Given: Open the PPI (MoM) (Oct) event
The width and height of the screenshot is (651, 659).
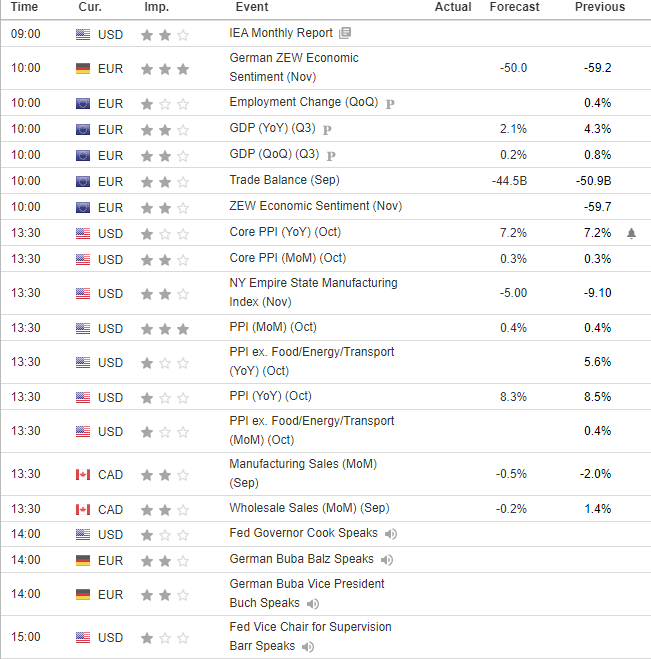Looking at the screenshot, I should (273, 327).
